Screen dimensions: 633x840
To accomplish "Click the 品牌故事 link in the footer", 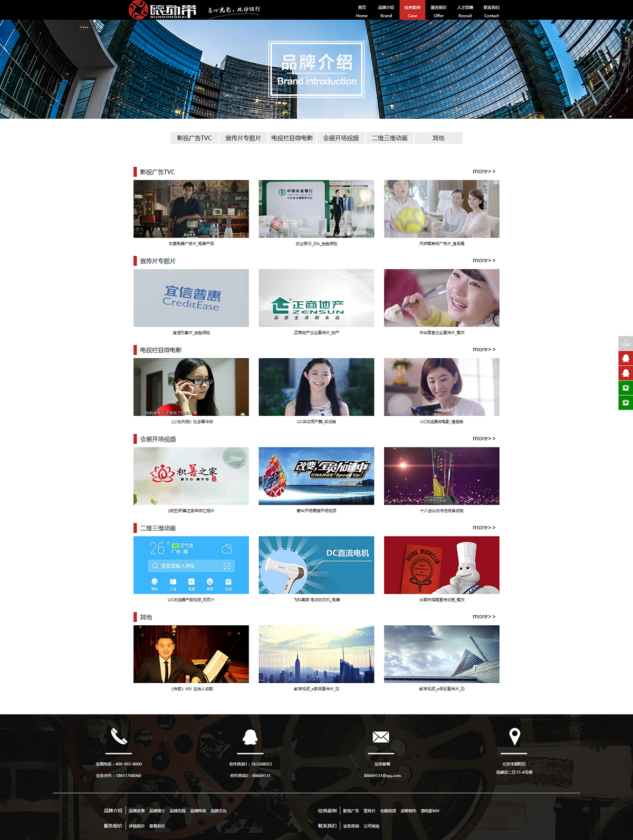I will tap(137, 811).
